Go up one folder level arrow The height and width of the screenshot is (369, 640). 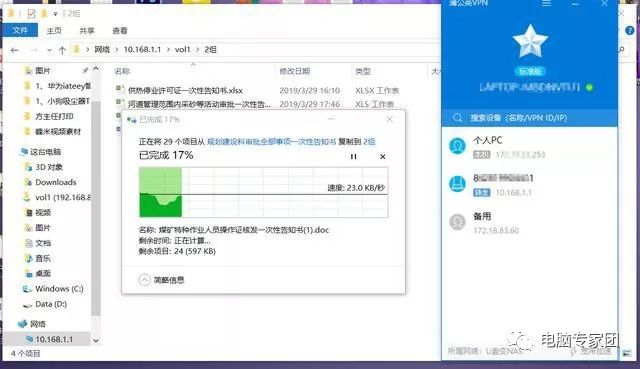click(x=62, y=50)
